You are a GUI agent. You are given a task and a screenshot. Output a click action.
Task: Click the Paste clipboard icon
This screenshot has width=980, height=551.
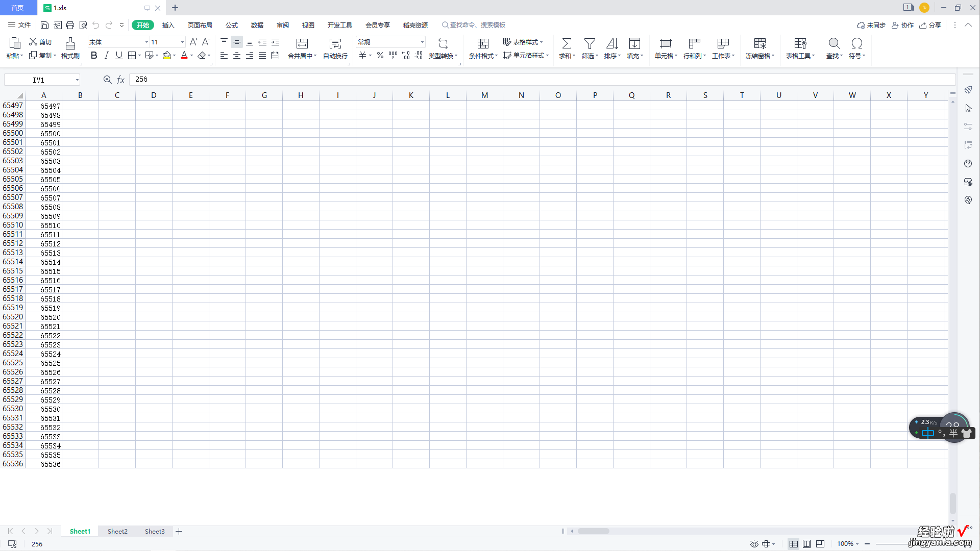pyautogui.click(x=15, y=43)
